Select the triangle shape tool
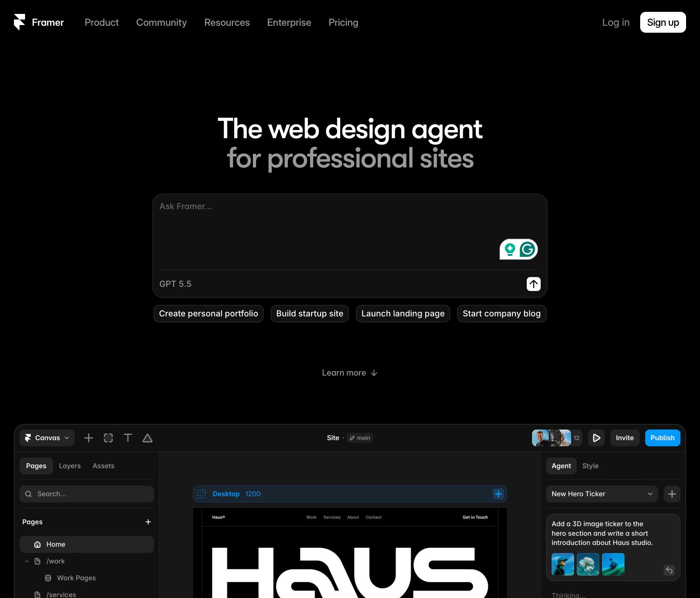The height and width of the screenshot is (598, 700). coord(148,438)
